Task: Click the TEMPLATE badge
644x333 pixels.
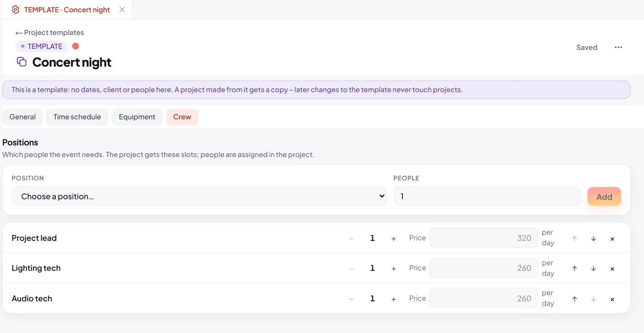Action: [42, 46]
